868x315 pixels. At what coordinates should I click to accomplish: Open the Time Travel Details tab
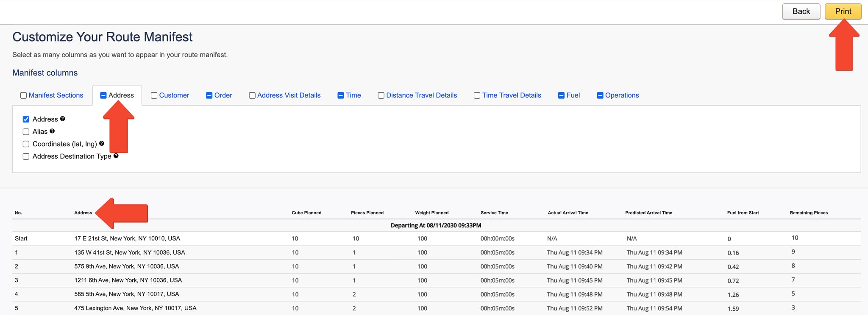[x=512, y=95]
